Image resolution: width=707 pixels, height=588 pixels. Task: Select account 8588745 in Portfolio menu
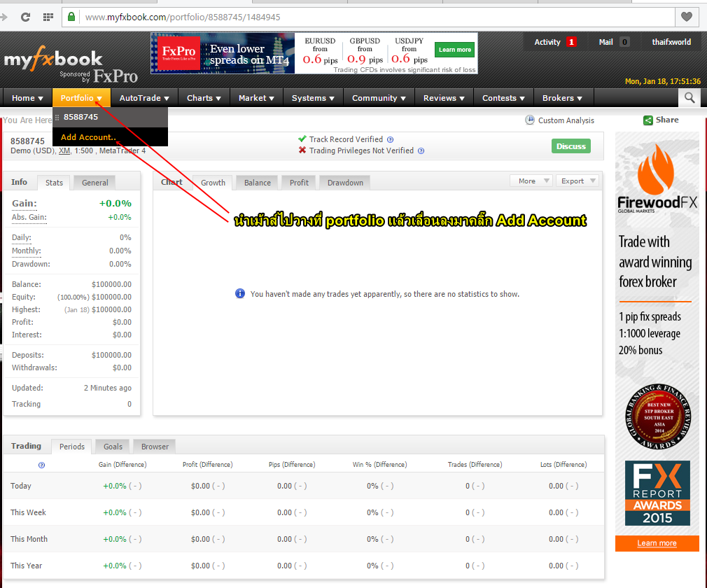coord(110,117)
